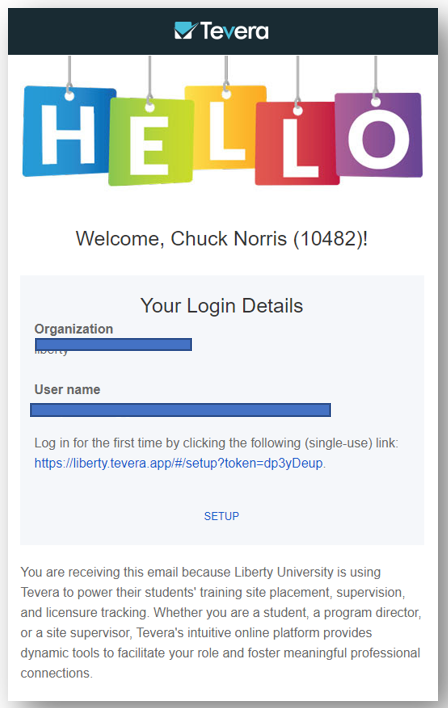Click the redacted user name bar

[180, 410]
